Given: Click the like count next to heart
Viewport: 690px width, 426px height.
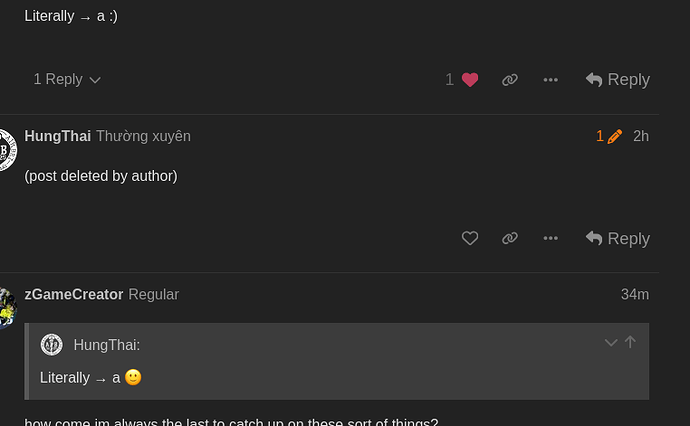Looking at the screenshot, I should point(450,80).
